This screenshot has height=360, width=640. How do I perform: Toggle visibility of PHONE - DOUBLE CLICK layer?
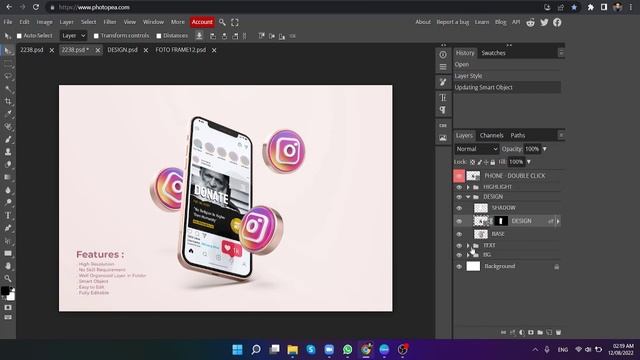point(459,176)
